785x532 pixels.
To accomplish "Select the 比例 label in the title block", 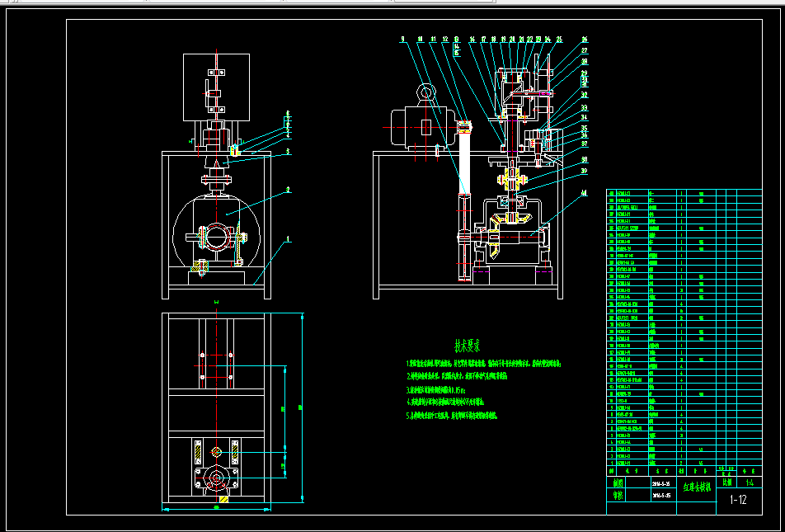I will point(726,483).
